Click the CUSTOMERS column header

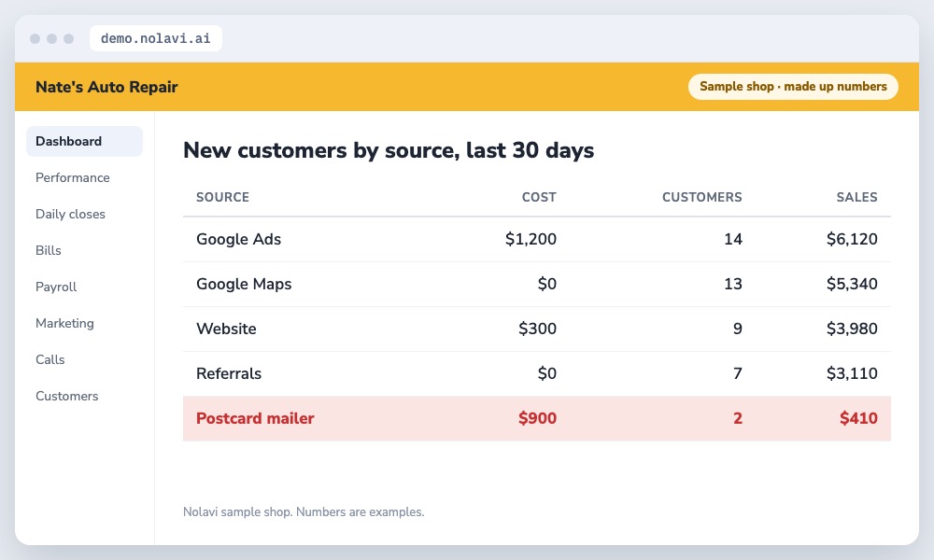[702, 197]
